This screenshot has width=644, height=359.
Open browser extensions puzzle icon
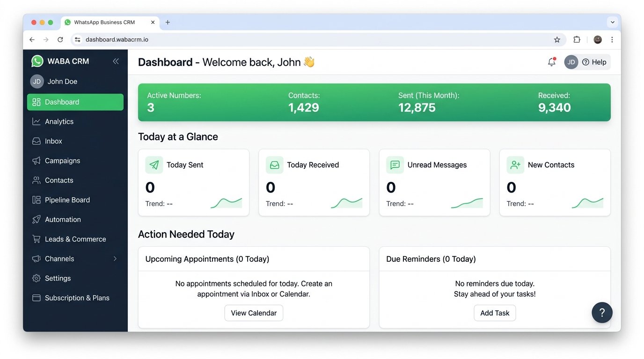(x=577, y=40)
